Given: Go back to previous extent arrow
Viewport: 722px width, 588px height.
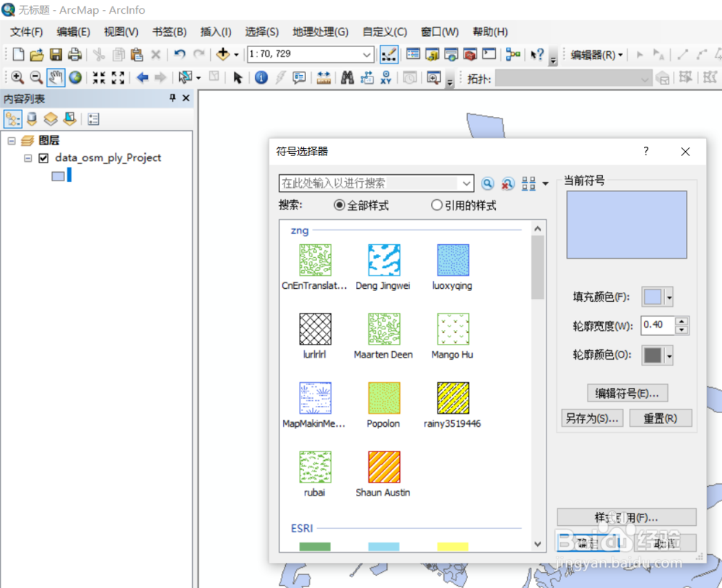Looking at the screenshot, I should click(x=142, y=77).
